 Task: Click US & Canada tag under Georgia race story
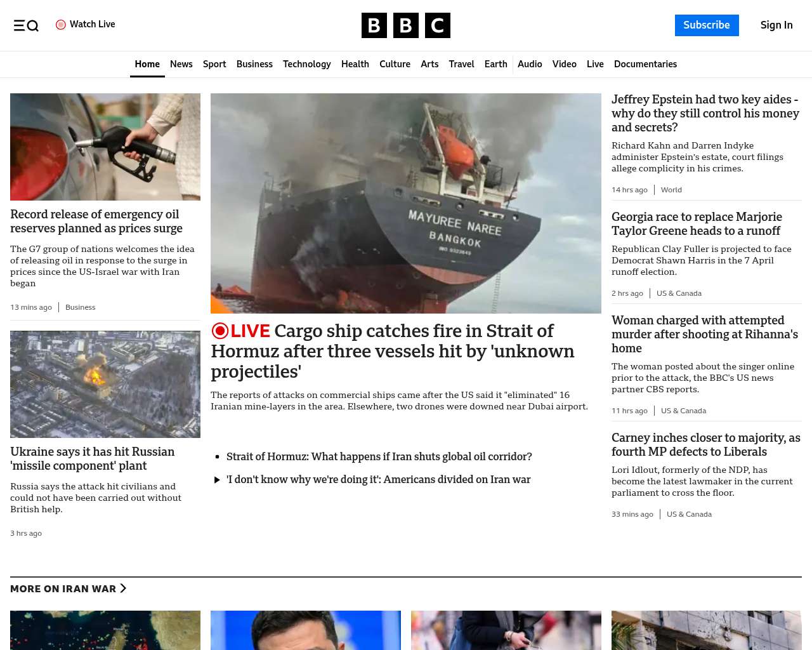tap(679, 293)
